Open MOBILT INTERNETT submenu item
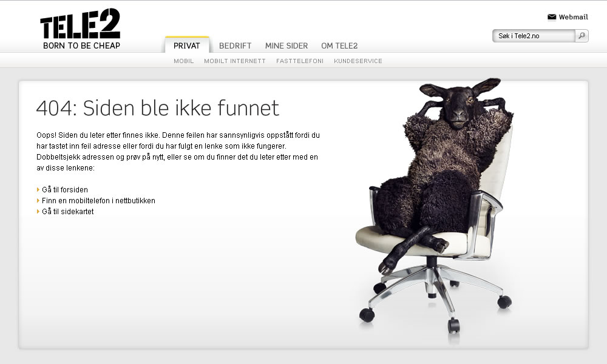 point(234,61)
